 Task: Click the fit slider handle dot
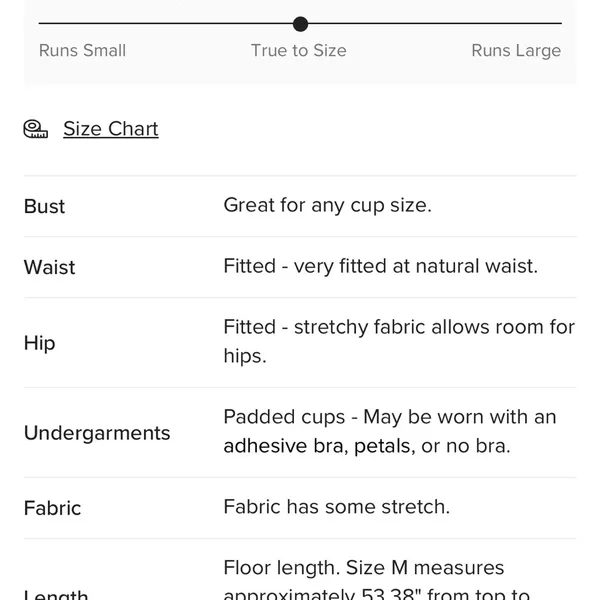click(300, 24)
